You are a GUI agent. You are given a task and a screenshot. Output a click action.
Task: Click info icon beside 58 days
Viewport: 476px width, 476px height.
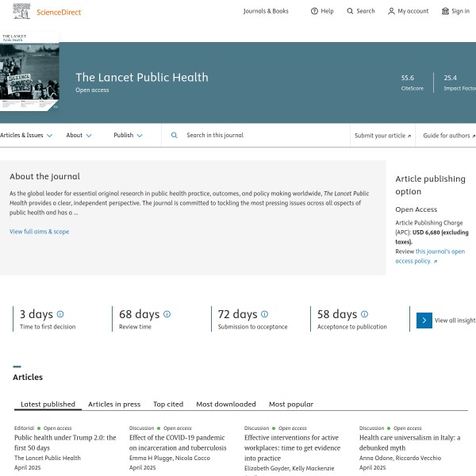pyautogui.click(x=364, y=314)
